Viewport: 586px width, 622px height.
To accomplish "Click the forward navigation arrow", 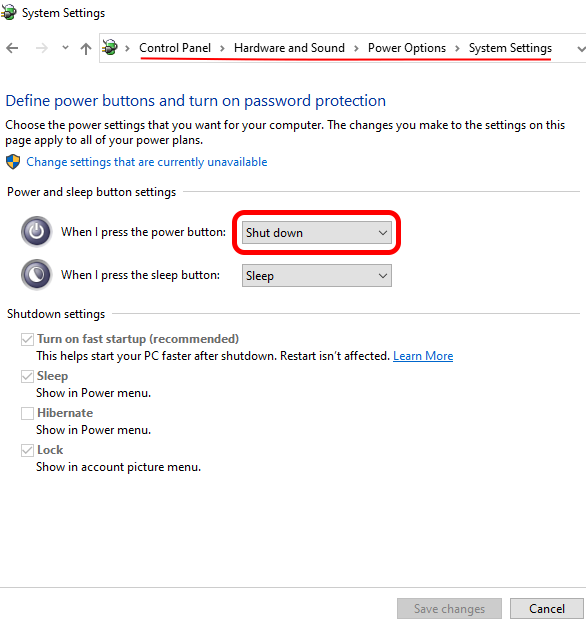I will pyautogui.click(x=42, y=48).
